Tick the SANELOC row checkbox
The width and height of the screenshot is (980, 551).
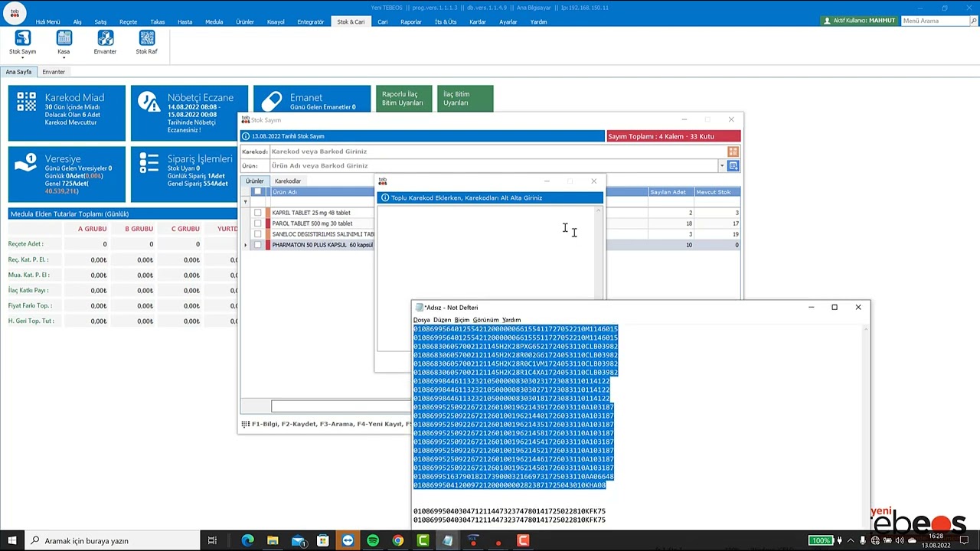click(257, 234)
